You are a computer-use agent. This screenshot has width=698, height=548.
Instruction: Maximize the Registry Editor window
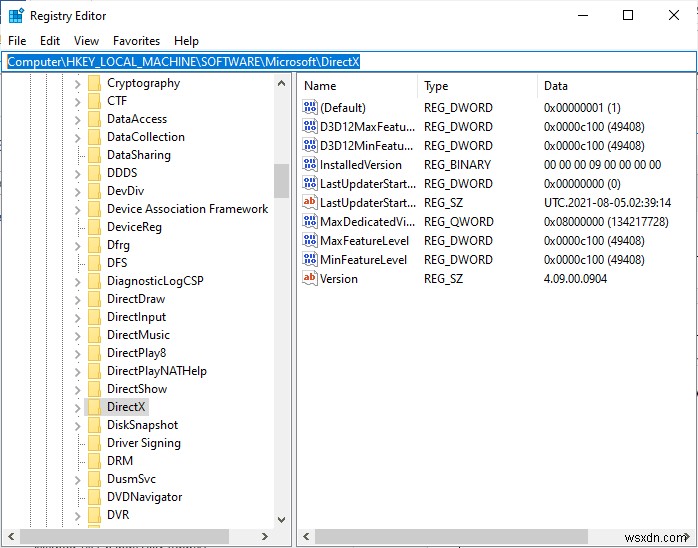click(x=628, y=16)
